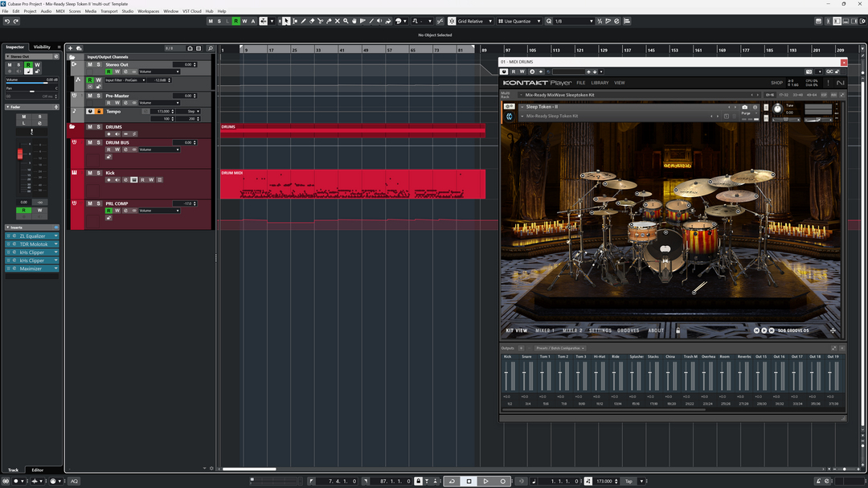Collapse the Inspector Fader section
The image size is (868, 488).
(x=8, y=107)
